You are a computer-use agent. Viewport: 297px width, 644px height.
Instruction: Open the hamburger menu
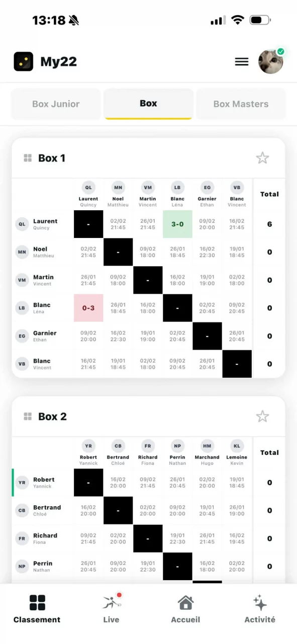[x=242, y=62]
